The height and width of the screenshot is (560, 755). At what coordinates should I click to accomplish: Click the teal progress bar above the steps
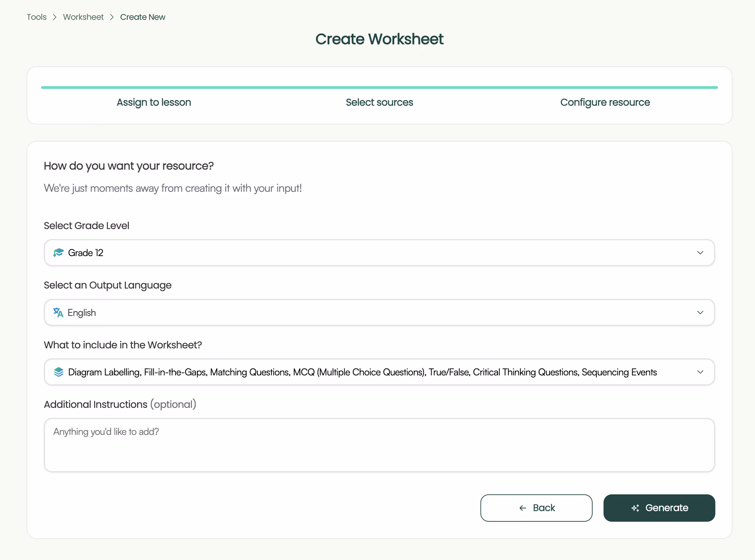coord(379,88)
